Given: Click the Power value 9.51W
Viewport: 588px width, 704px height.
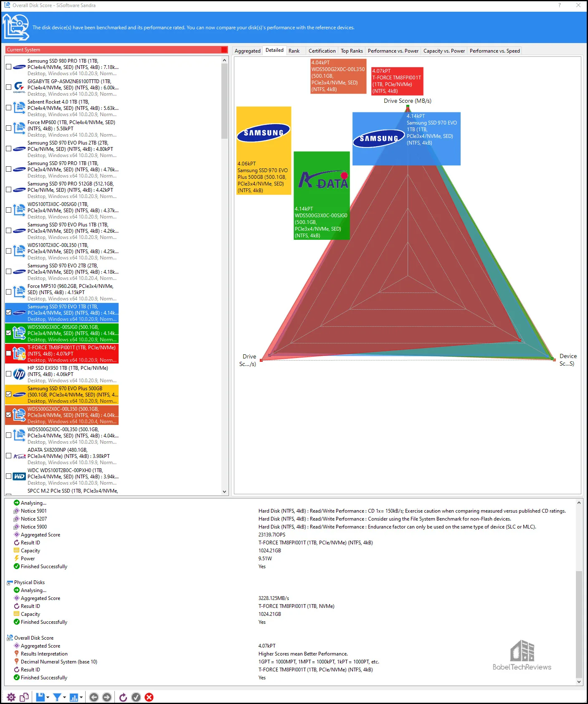Looking at the screenshot, I should (265, 559).
